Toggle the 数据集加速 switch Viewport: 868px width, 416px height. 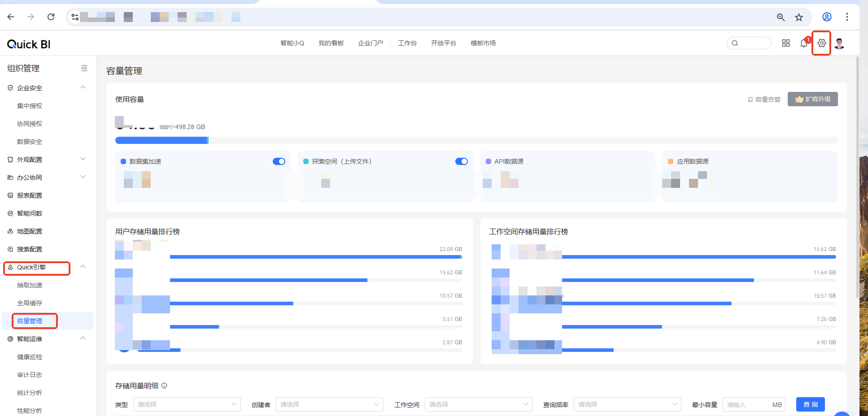tap(279, 161)
